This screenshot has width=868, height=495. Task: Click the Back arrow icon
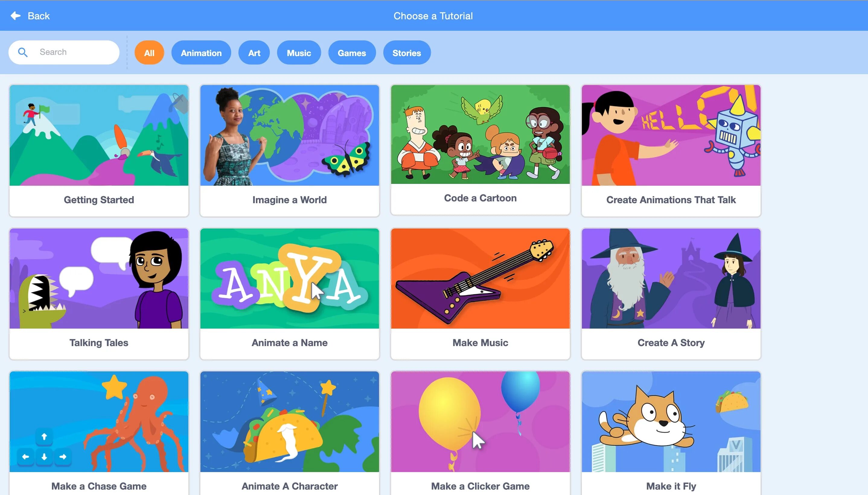click(x=16, y=16)
